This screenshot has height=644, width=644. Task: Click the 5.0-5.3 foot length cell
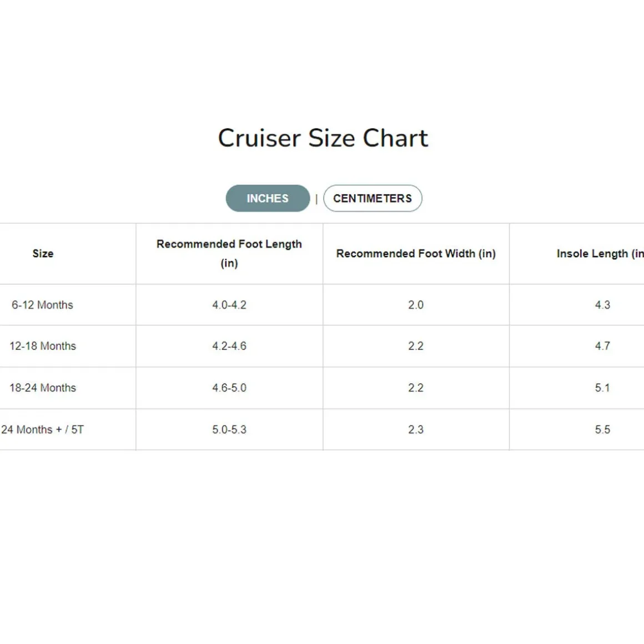click(229, 430)
